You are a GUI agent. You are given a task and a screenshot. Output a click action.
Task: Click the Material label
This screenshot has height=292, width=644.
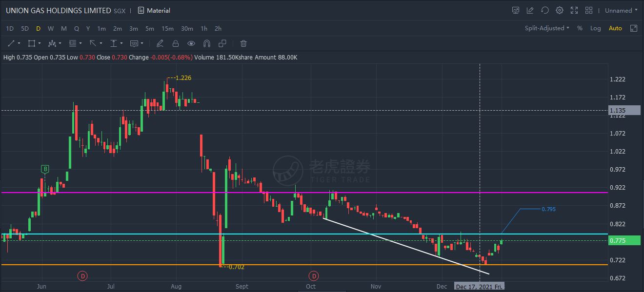pyautogui.click(x=158, y=10)
